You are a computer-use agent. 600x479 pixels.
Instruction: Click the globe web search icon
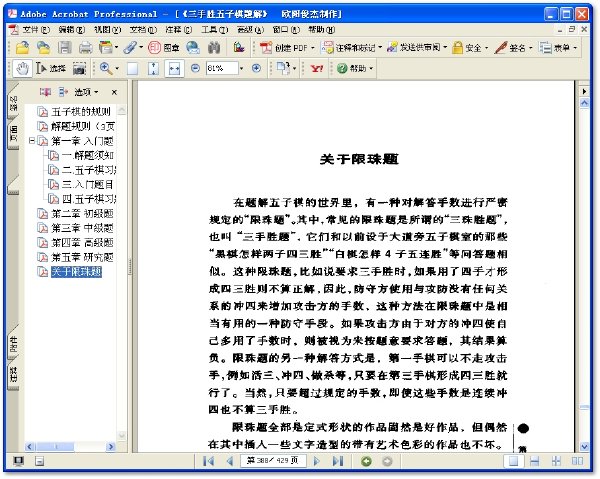[193, 47]
